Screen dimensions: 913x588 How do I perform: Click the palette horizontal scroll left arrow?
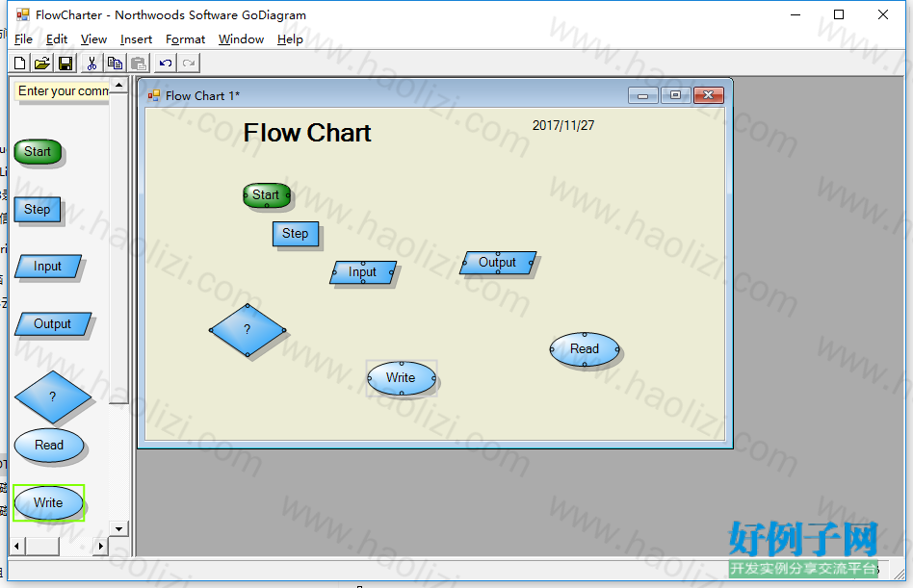pyautogui.click(x=17, y=546)
